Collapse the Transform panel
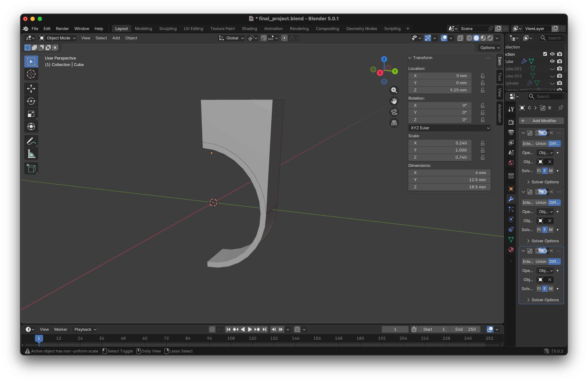588x382 pixels. click(410, 58)
